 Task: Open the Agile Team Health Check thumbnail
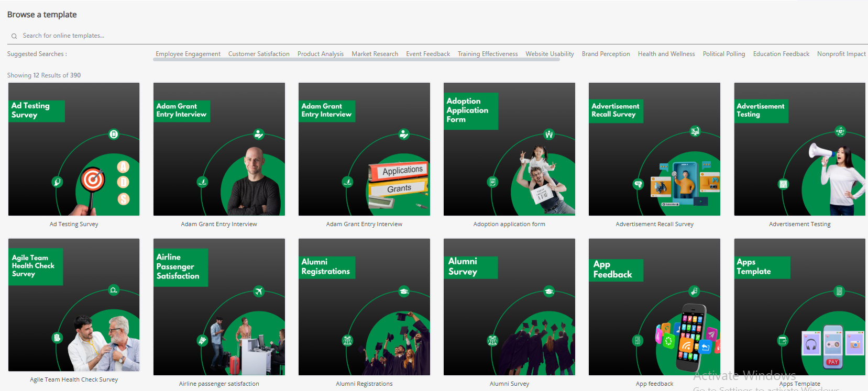pyautogui.click(x=74, y=305)
